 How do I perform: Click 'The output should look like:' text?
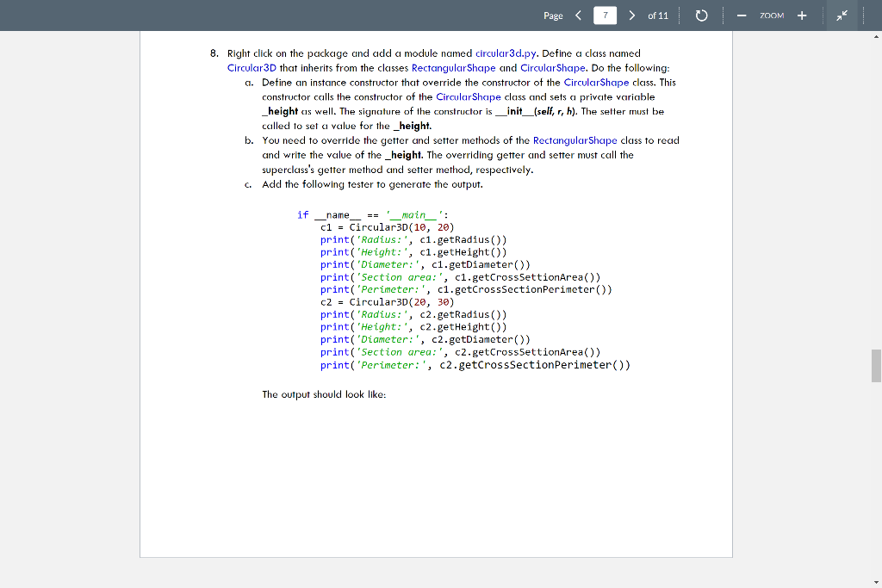324,394
